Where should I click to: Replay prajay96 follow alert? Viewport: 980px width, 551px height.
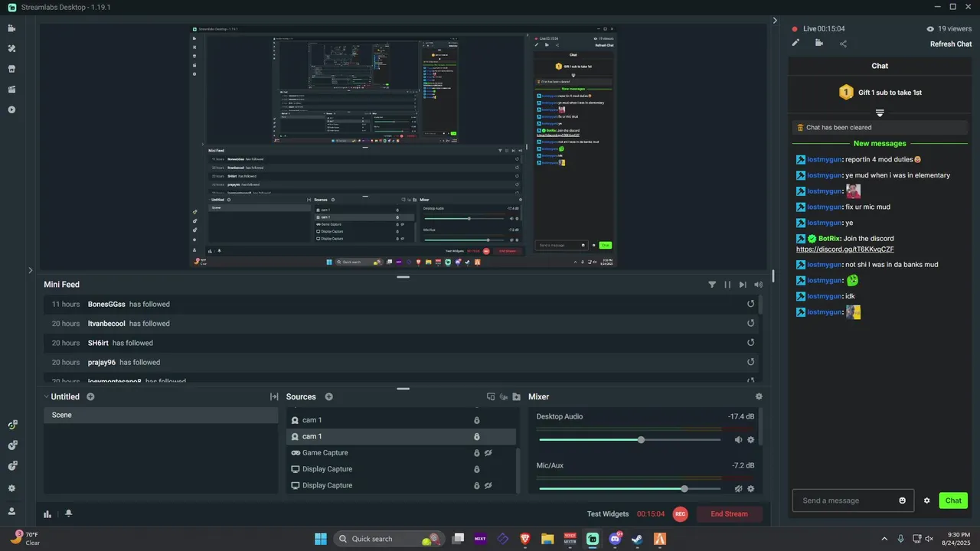tap(751, 363)
